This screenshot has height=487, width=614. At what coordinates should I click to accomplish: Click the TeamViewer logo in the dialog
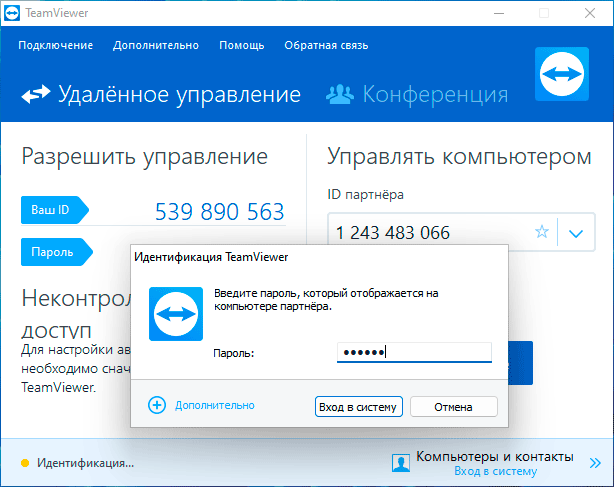[176, 314]
